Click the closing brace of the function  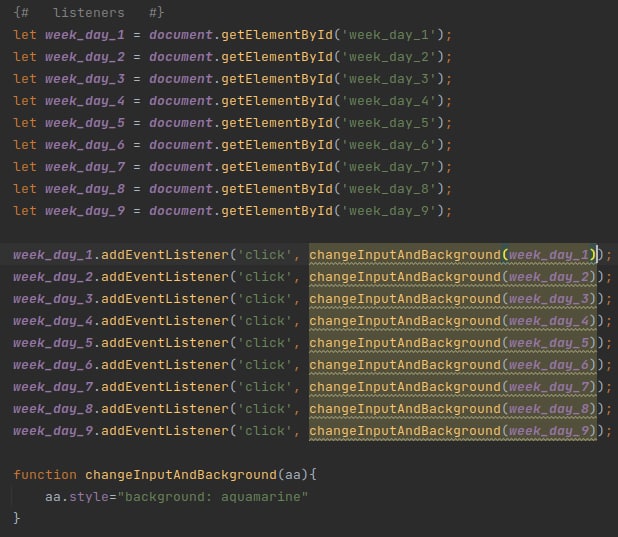(x=17, y=518)
